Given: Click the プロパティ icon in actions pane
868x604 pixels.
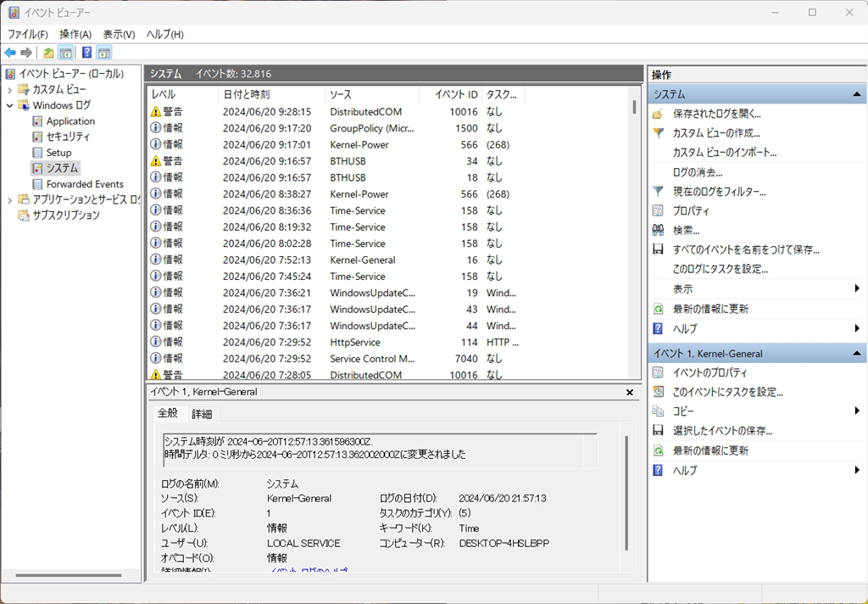Looking at the screenshot, I should pyautogui.click(x=658, y=211).
